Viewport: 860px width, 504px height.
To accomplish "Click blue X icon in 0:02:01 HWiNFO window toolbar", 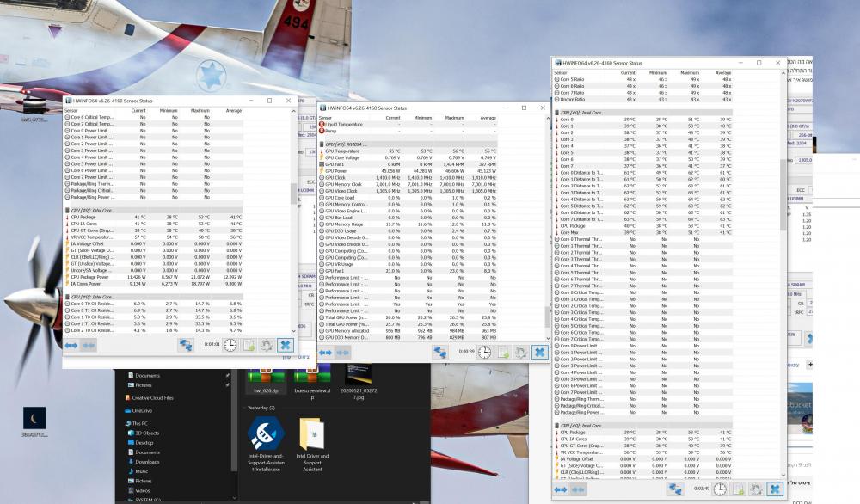I will [286, 345].
